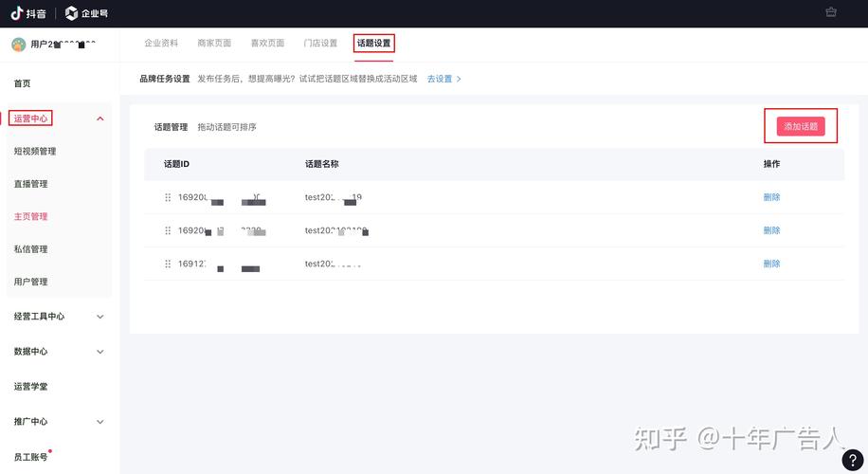Click topic ID starting with 16912
The width and height of the screenshot is (868, 474).
(x=219, y=264)
